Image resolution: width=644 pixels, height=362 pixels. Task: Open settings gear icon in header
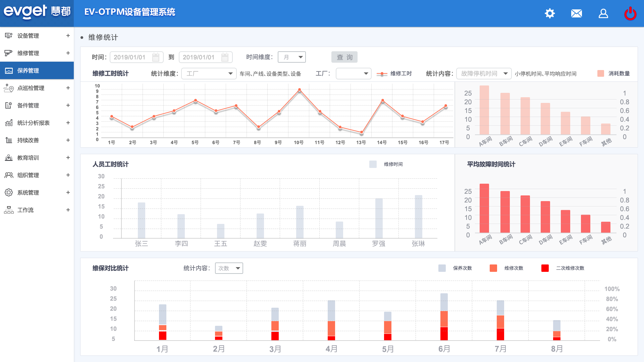click(x=550, y=13)
